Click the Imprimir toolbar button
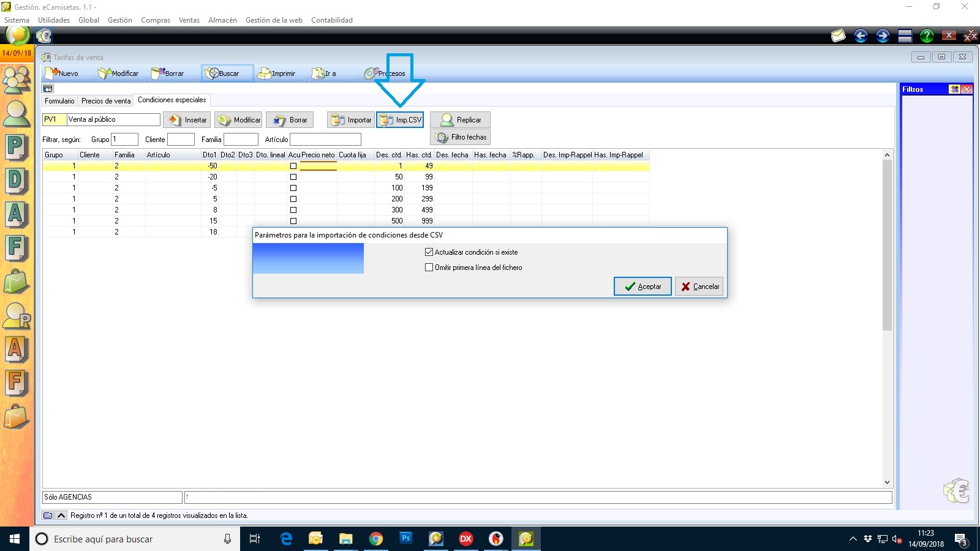 pyautogui.click(x=277, y=73)
